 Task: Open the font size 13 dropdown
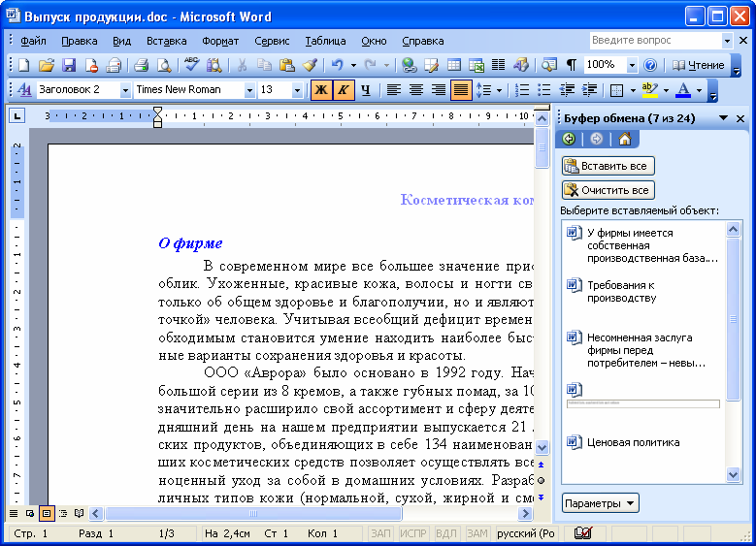point(297,90)
